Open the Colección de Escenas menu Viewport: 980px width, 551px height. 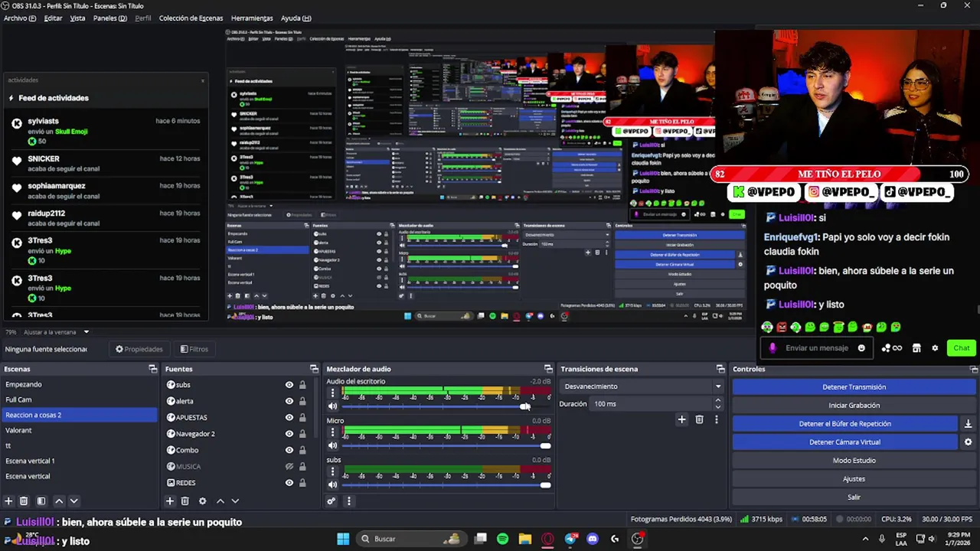pos(191,18)
